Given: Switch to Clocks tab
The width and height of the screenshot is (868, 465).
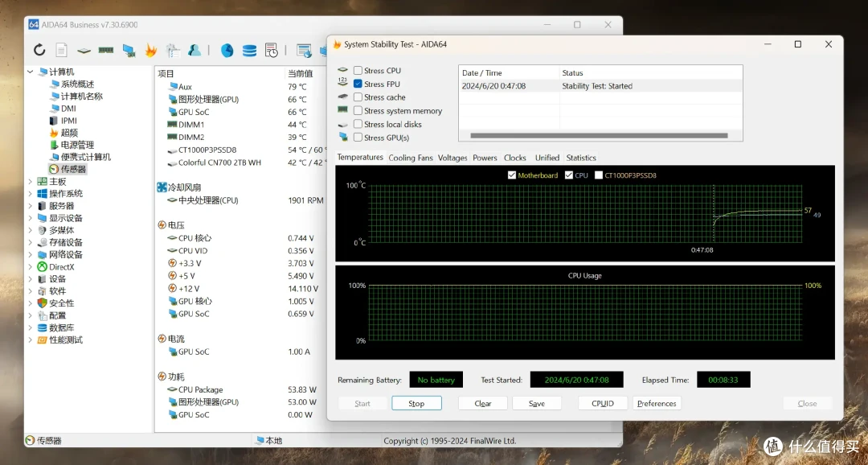Looking at the screenshot, I should coord(515,158).
